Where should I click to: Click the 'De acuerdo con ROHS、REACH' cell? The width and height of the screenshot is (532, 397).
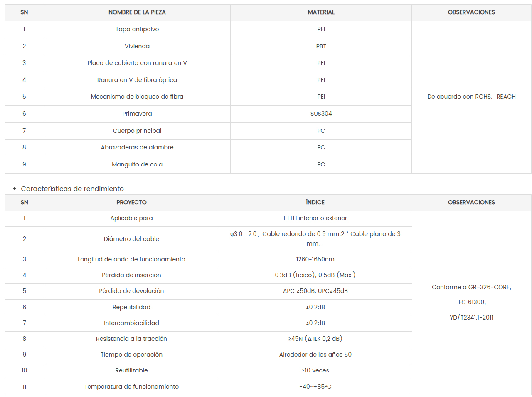coord(471,97)
